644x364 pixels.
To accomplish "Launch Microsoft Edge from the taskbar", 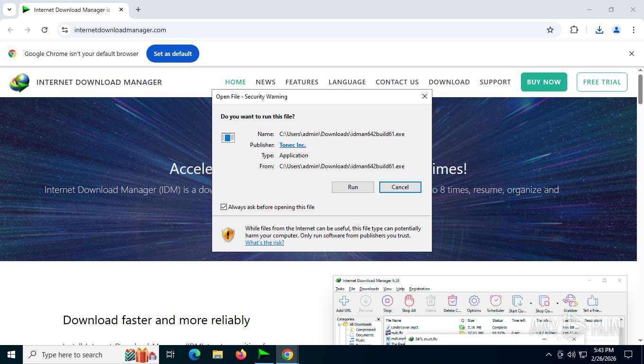I will (195, 355).
